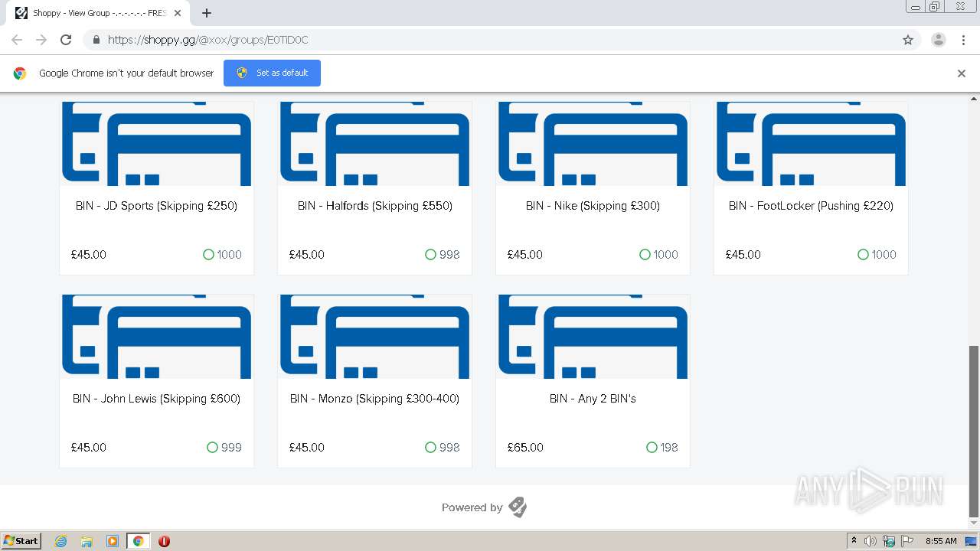The height and width of the screenshot is (551, 980).
Task: Open the Windows Start menu
Action: [x=21, y=540]
